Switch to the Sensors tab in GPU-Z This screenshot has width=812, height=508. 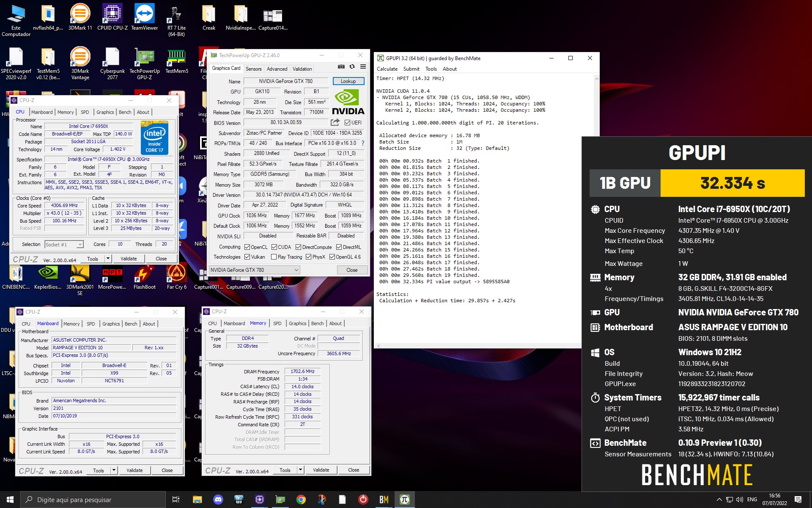[x=253, y=69]
